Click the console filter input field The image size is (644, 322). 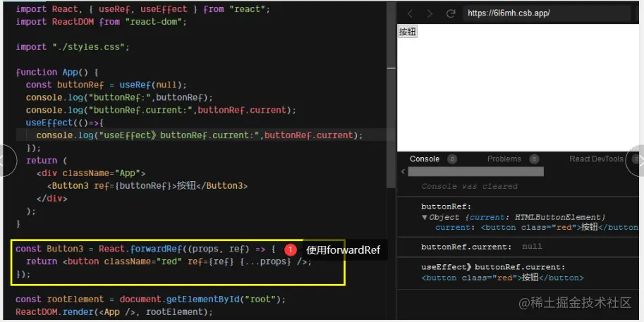(475, 171)
